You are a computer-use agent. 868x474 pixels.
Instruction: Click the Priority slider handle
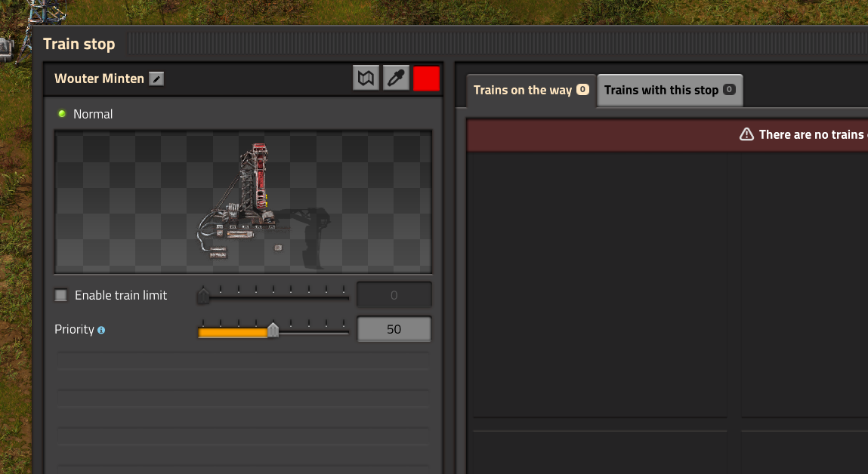click(x=273, y=330)
